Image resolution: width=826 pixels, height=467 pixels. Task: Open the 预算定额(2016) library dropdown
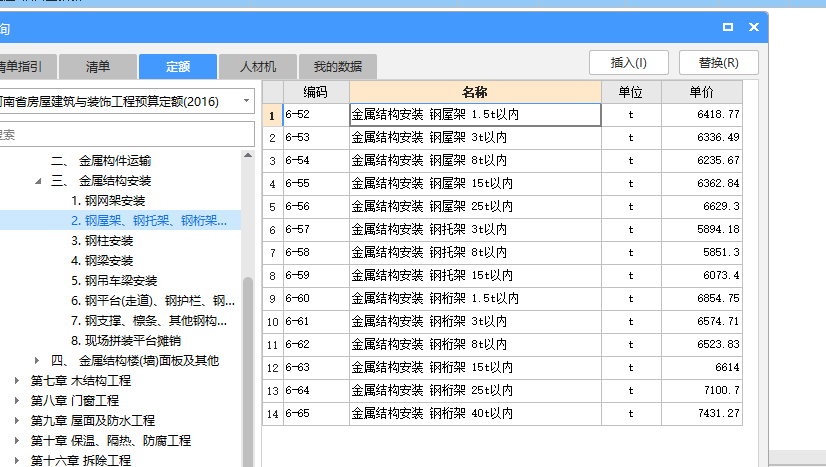click(246, 101)
